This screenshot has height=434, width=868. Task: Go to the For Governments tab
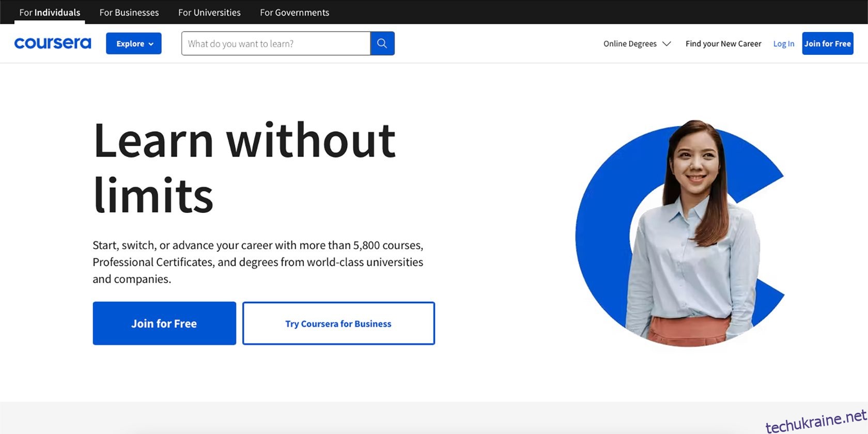pyautogui.click(x=295, y=12)
